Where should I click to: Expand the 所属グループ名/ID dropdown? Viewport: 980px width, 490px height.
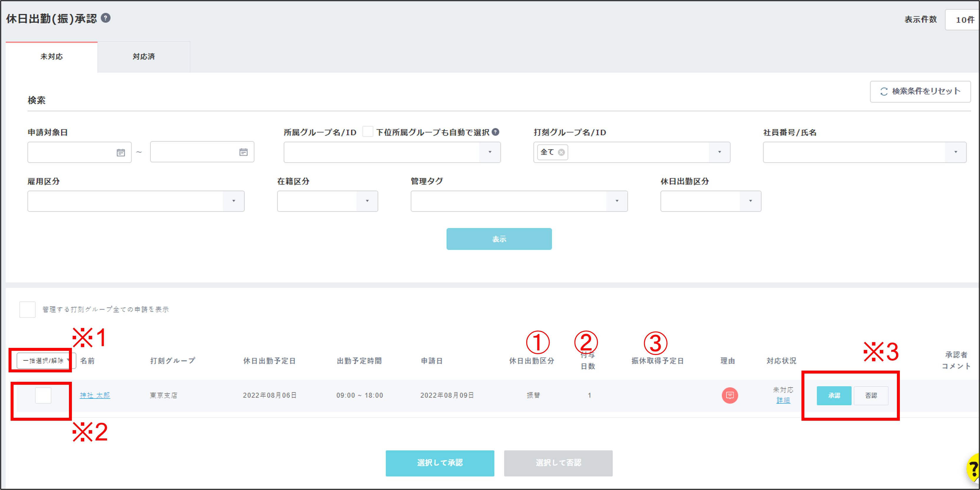click(490, 152)
